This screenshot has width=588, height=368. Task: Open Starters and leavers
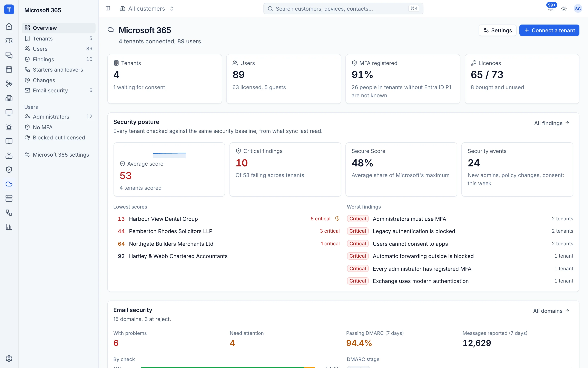click(x=59, y=70)
